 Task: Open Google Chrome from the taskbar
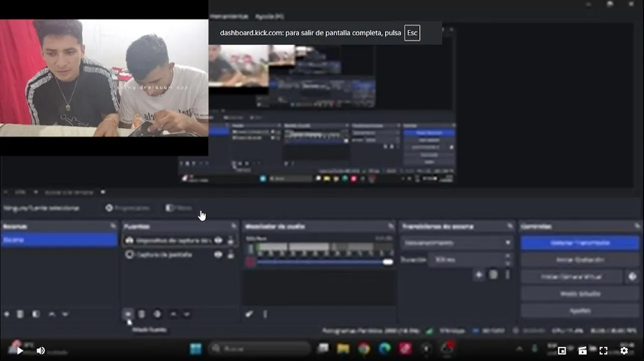[364, 349]
